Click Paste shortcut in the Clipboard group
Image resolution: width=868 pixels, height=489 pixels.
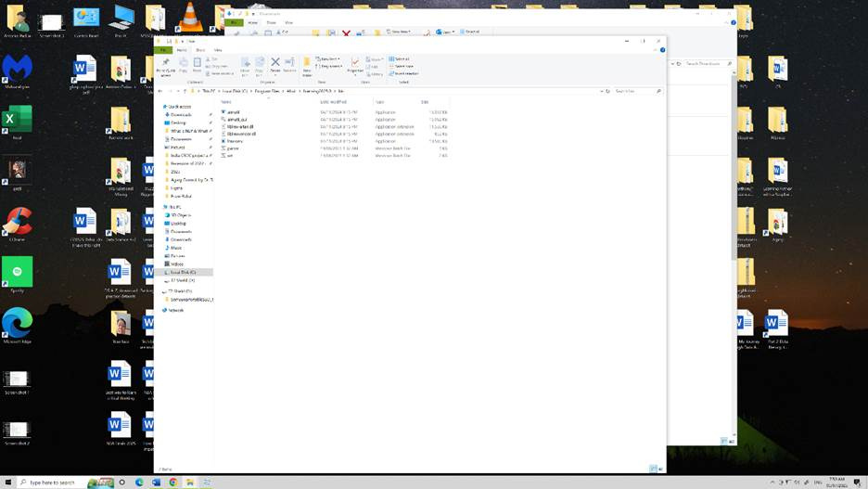pyautogui.click(x=220, y=73)
